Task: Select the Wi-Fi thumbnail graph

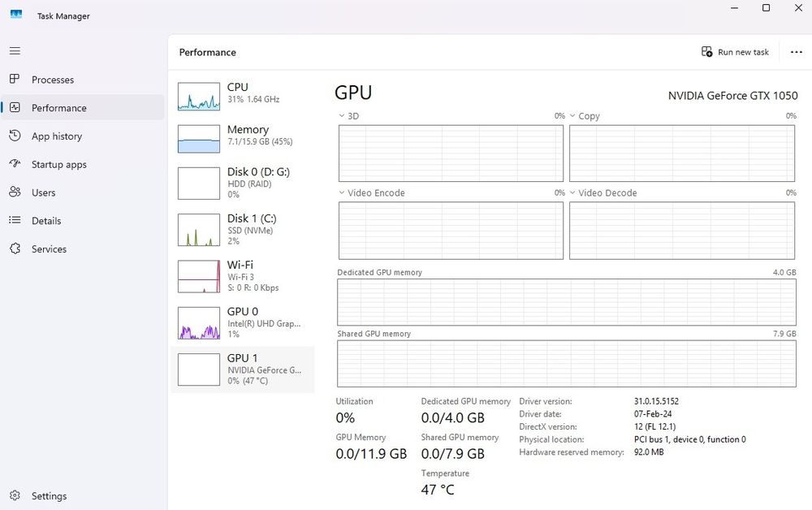Action: click(x=199, y=276)
